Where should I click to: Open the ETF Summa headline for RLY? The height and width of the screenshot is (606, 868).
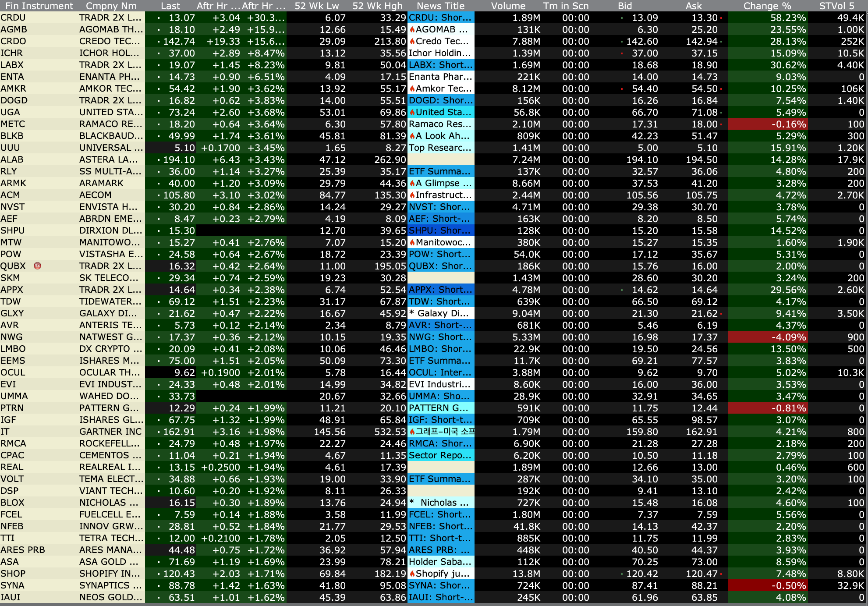pos(440,172)
